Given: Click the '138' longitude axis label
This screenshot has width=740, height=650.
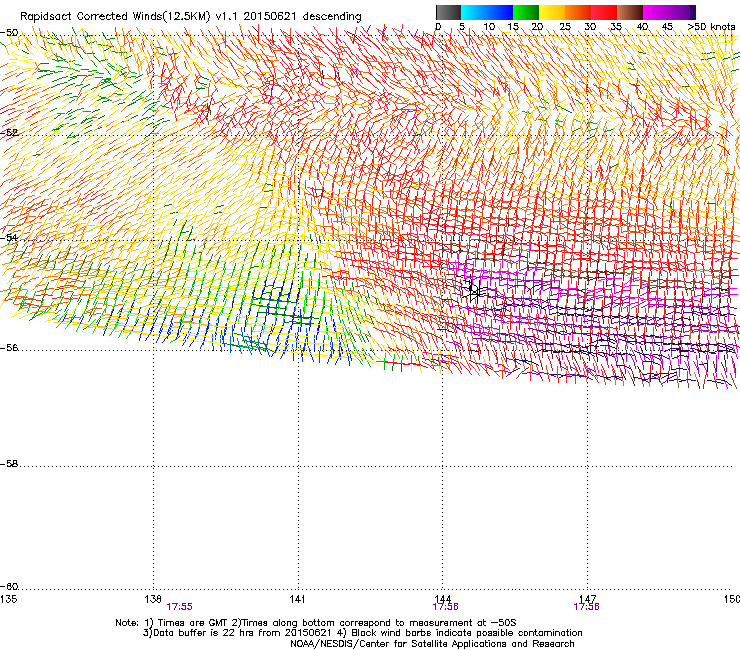Looking at the screenshot, I should (x=153, y=599).
